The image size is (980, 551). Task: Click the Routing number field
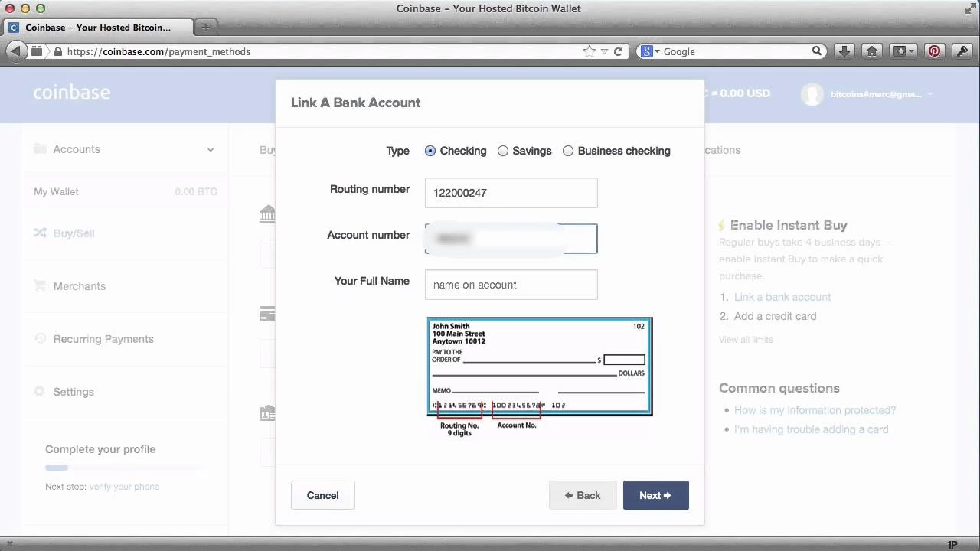511,193
